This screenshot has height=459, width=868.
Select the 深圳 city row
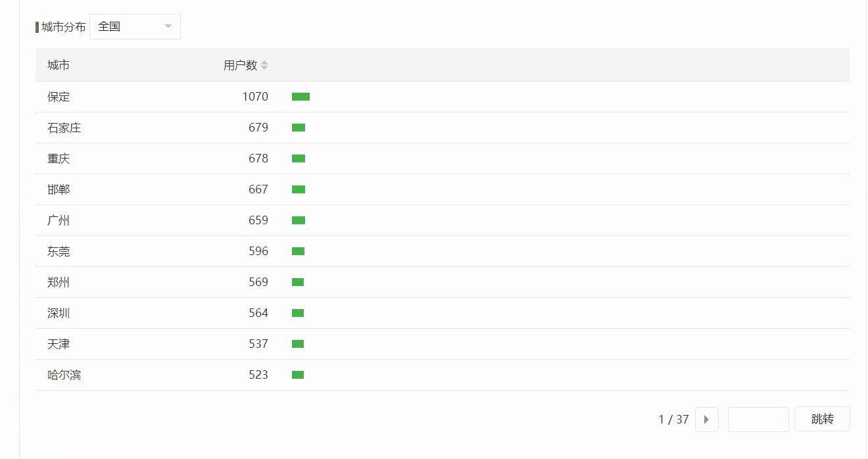[x=442, y=313]
